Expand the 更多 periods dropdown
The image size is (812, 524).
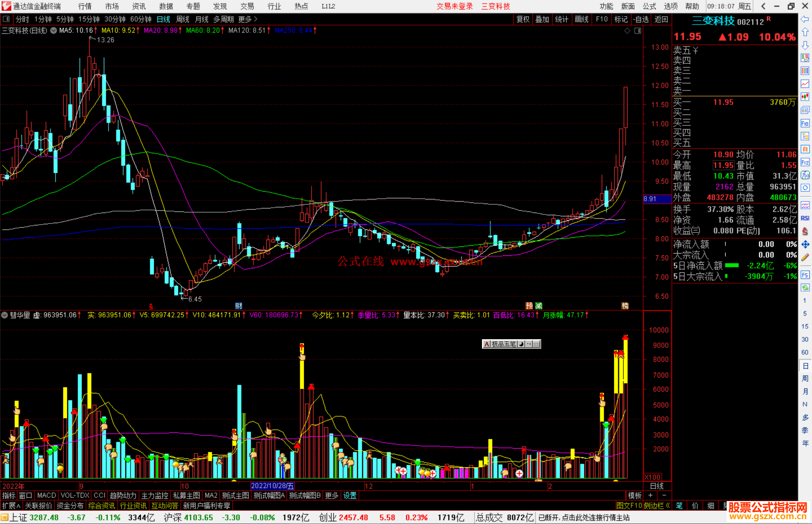click(247, 19)
